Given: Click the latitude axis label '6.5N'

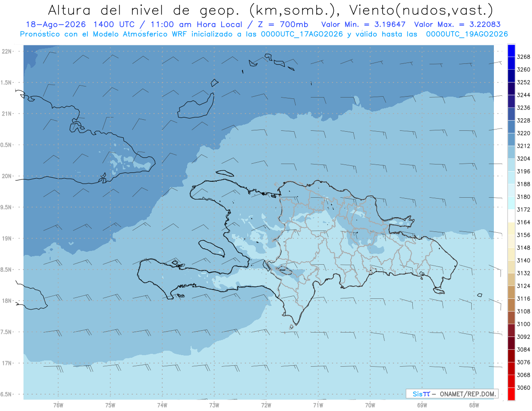Looking at the screenshot, I should click(x=6, y=395).
